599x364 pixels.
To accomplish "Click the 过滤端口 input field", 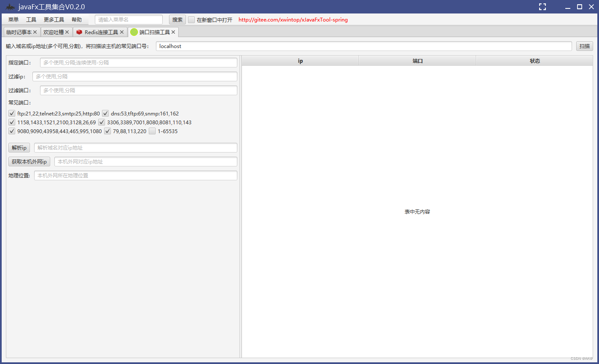I will (x=139, y=91).
